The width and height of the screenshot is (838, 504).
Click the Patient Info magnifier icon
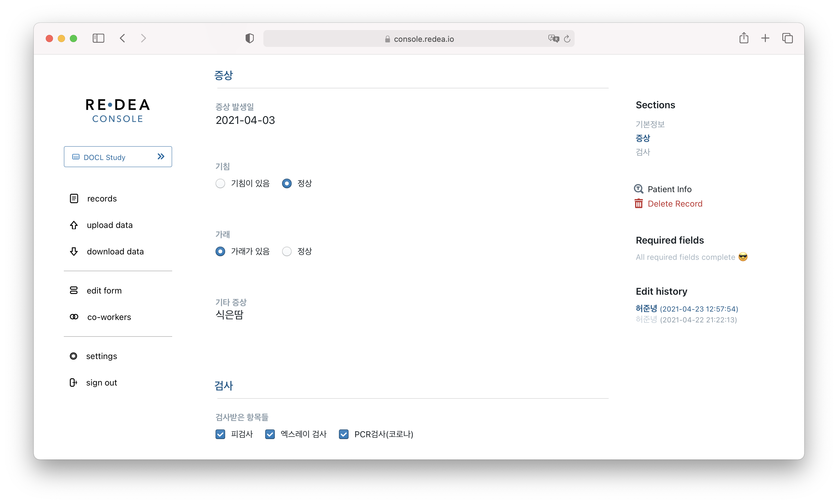[638, 189]
